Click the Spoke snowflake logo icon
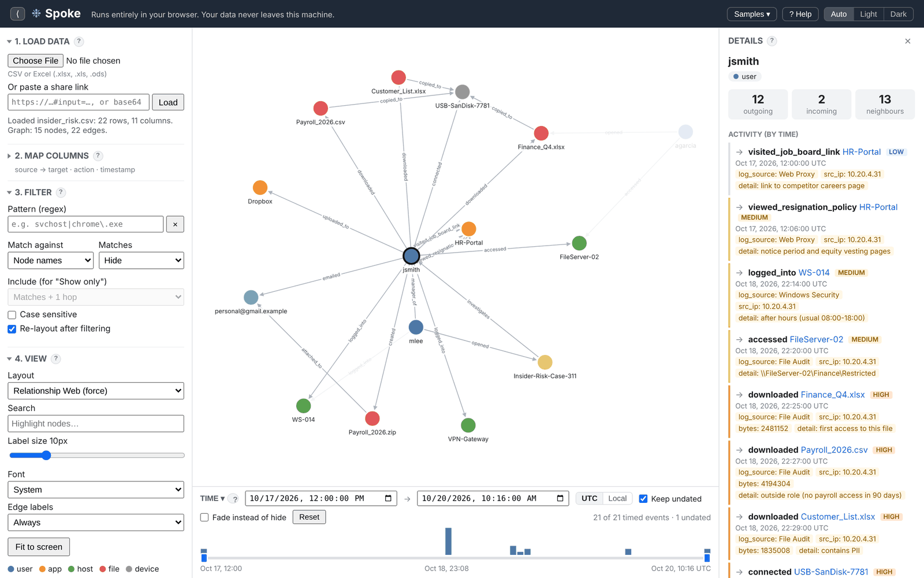This screenshot has height=578, width=924. (36, 13)
